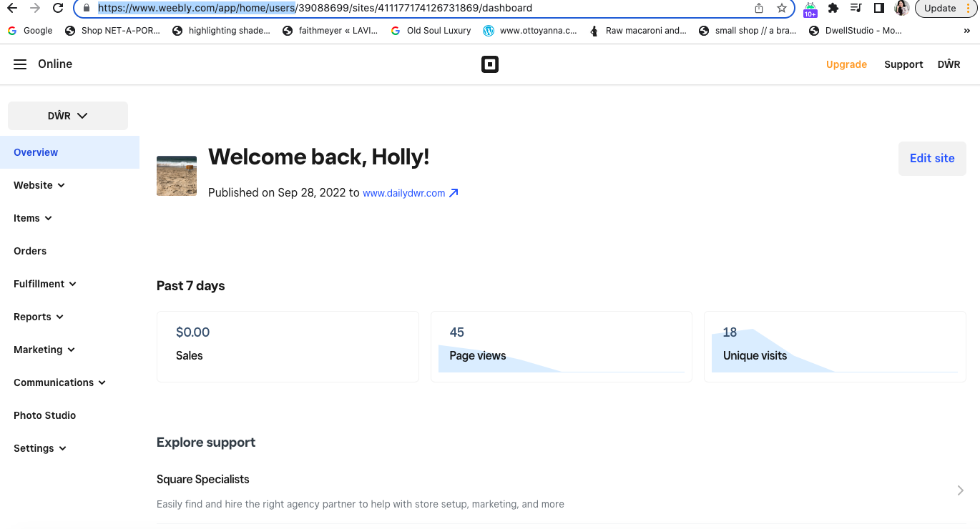Click the Square logo in header

[489, 64]
